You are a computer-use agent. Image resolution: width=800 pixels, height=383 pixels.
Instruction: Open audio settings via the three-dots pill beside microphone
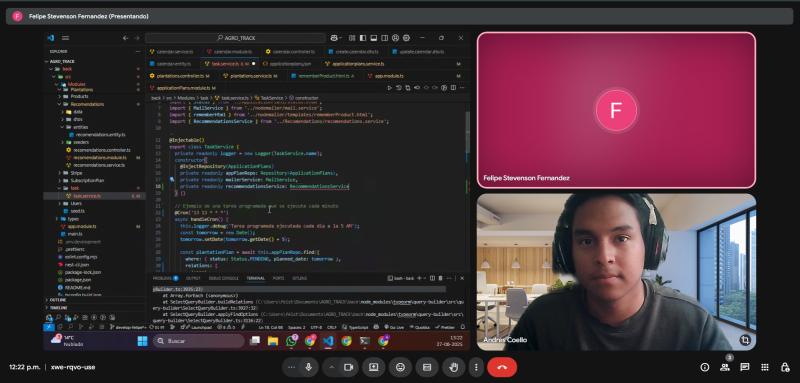pyautogui.click(x=291, y=367)
